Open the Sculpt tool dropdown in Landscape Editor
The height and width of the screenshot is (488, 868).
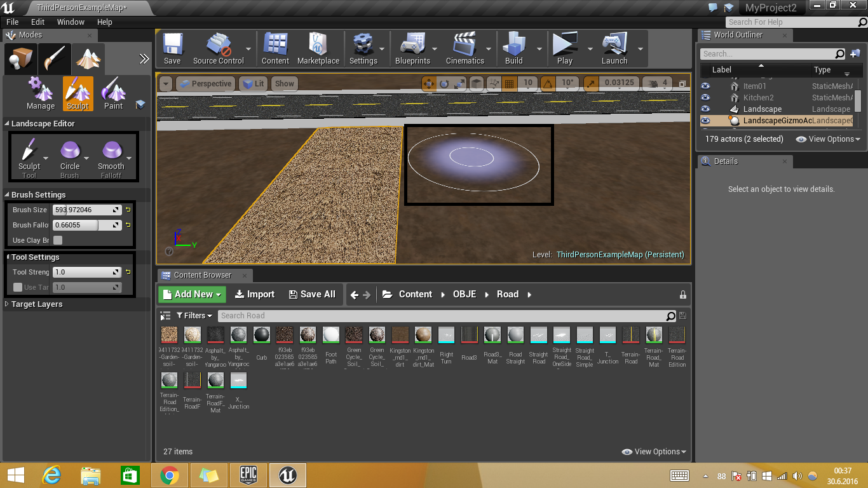point(46,158)
